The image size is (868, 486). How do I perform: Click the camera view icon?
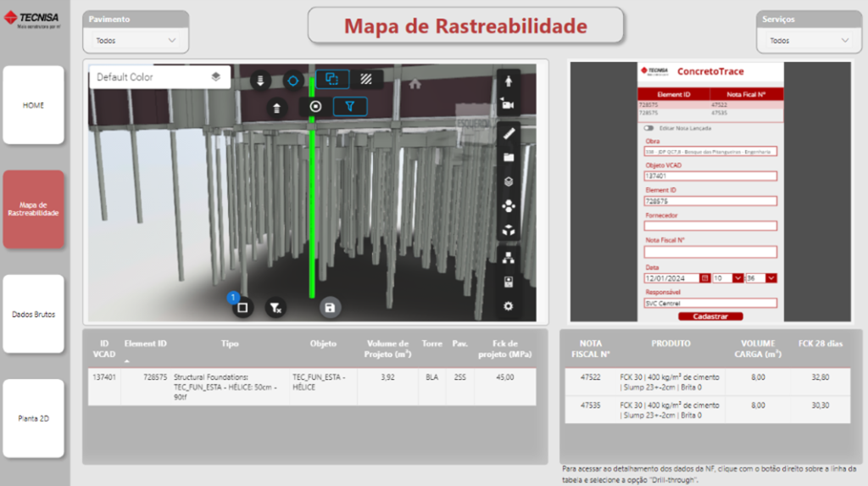509,104
